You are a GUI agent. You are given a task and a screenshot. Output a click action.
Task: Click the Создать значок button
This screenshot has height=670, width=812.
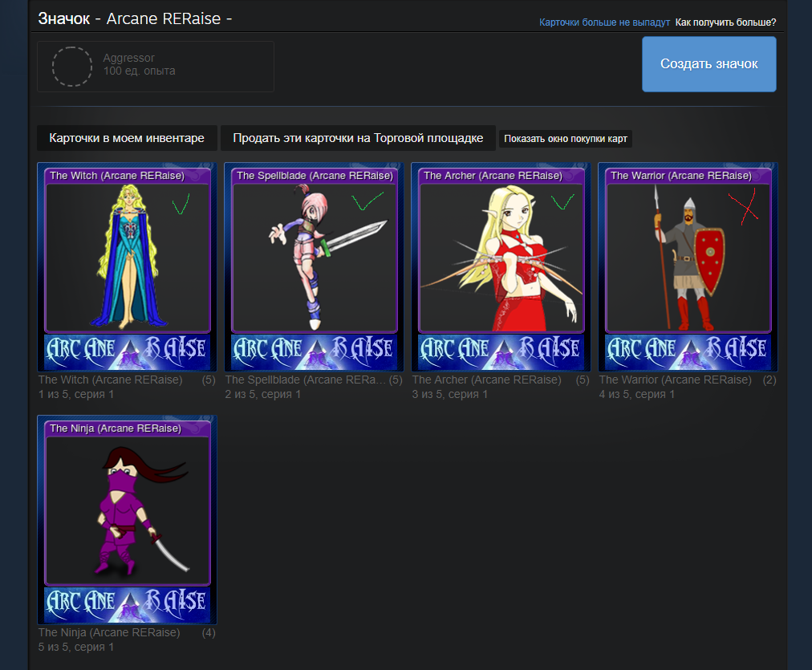click(x=709, y=64)
